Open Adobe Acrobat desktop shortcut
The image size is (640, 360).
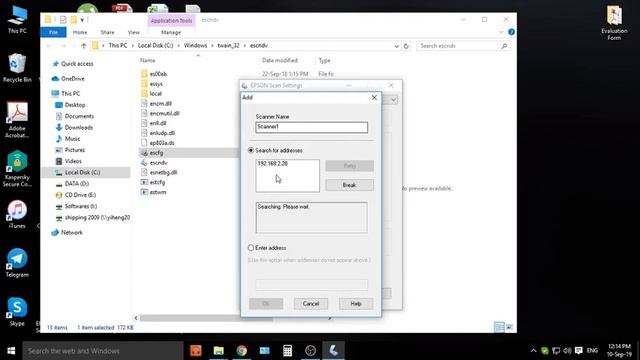(x=17, y=120)
